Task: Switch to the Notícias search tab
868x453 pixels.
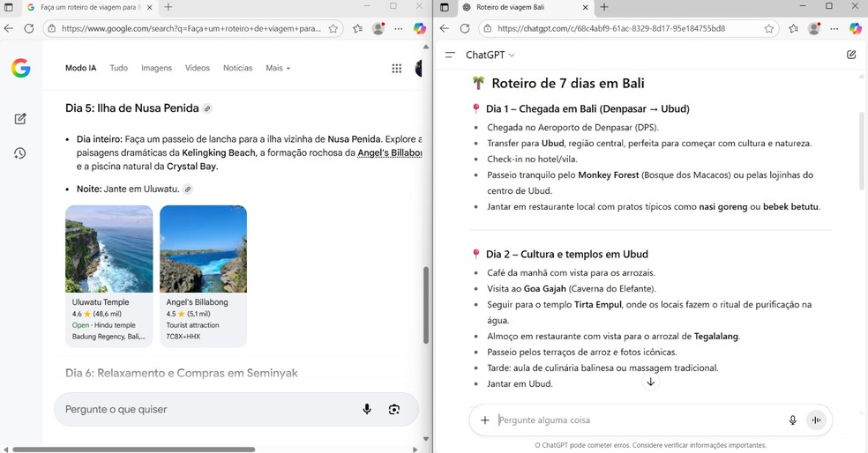Action: point(237,68)
